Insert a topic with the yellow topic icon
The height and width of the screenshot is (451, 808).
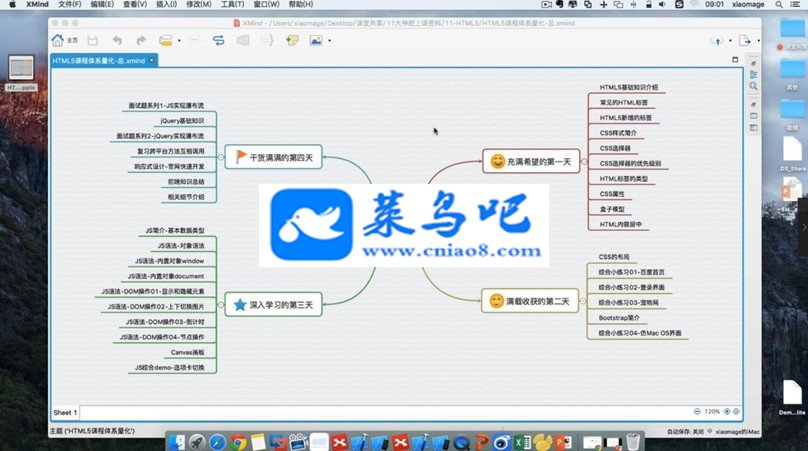(165, 40)
